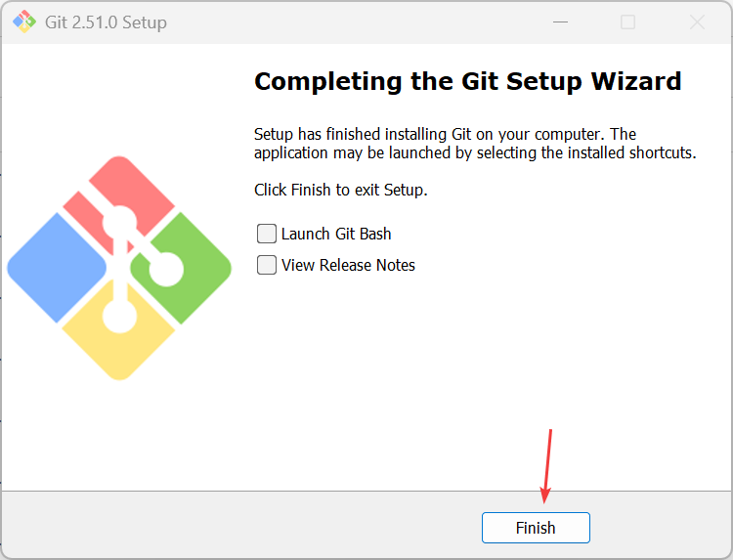The height and width of the screenshot is (560, 733).
Task: Click the greyed-out maximize window button
Action: [x=627, y=22]
